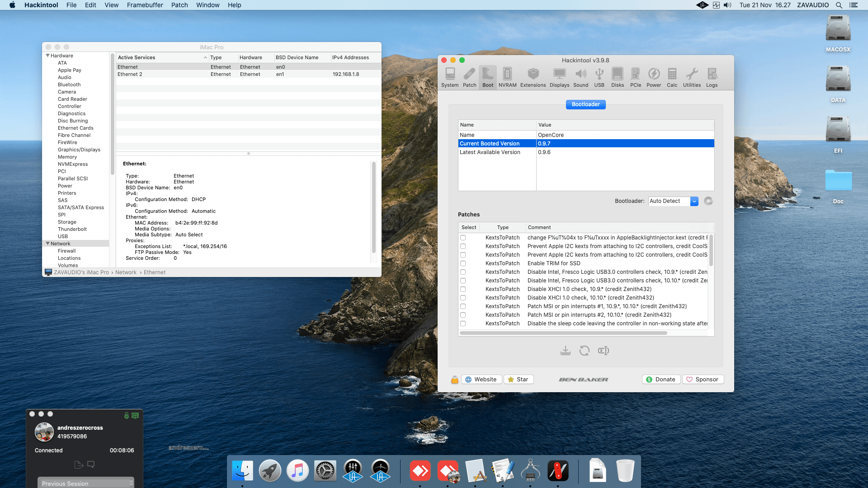The height and width of the screenshot is (488, 868).
Task: Check 'Patch MSI or pin interrupts #1' checkbox
Action: (463, 306)
